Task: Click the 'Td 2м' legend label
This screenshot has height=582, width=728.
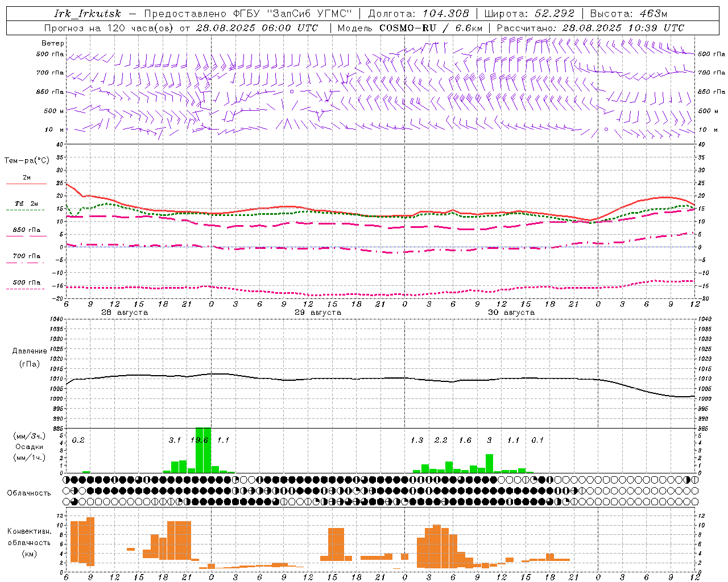Action: point(27,203)
